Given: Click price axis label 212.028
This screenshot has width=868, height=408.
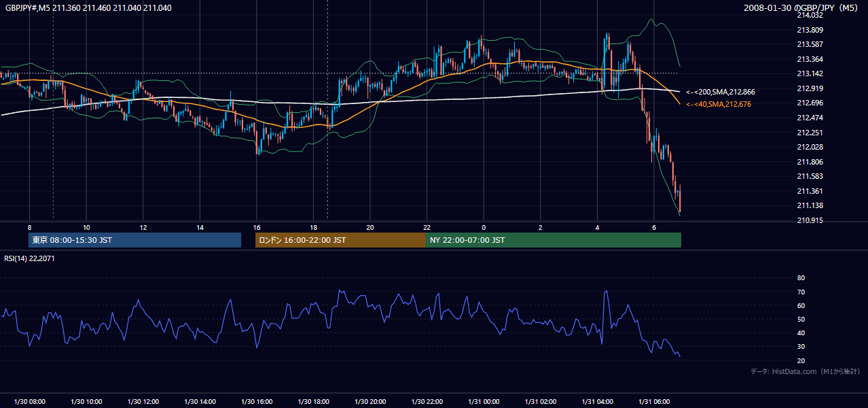Looking at the screenshot, I should 810,147.
